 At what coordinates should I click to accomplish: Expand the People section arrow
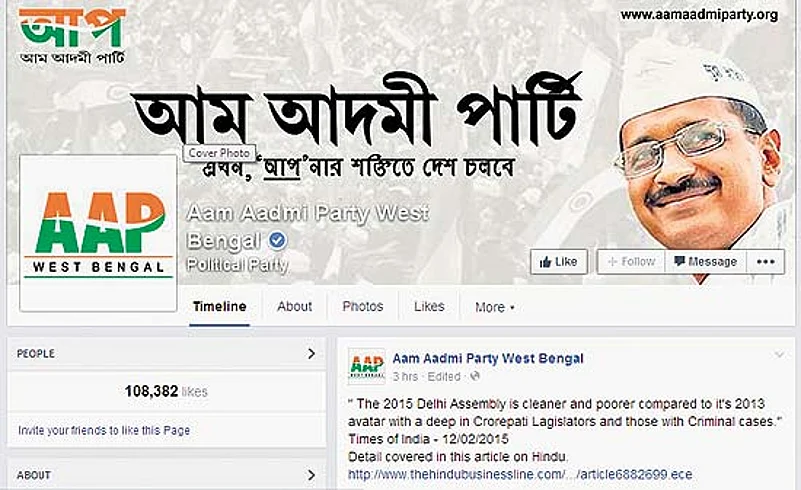[x=311, y=354]
